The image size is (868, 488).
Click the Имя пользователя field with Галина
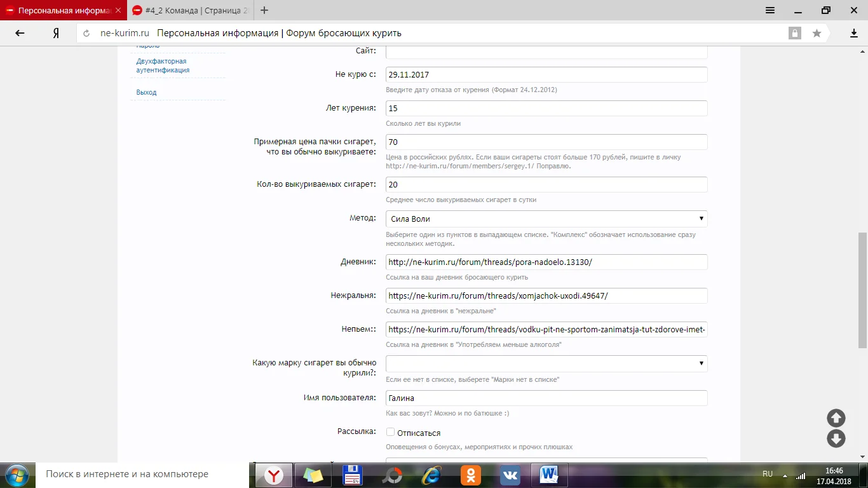point(546,398)
